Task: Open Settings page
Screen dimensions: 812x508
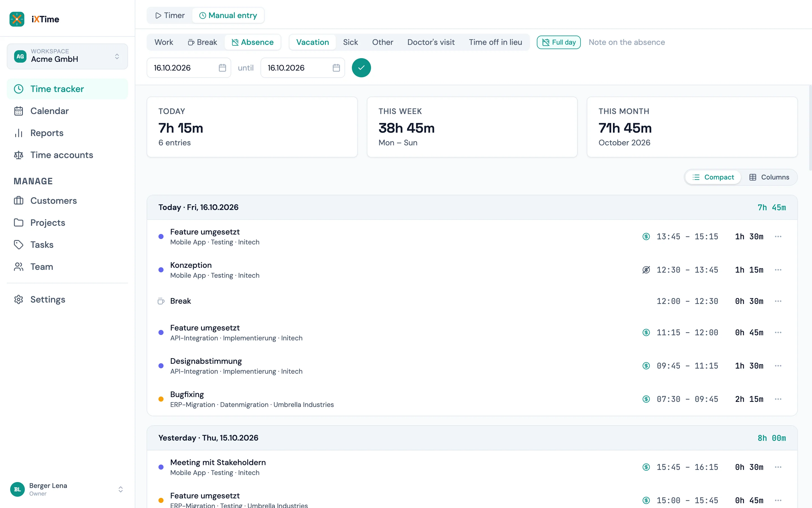Action: pos(67,299)
